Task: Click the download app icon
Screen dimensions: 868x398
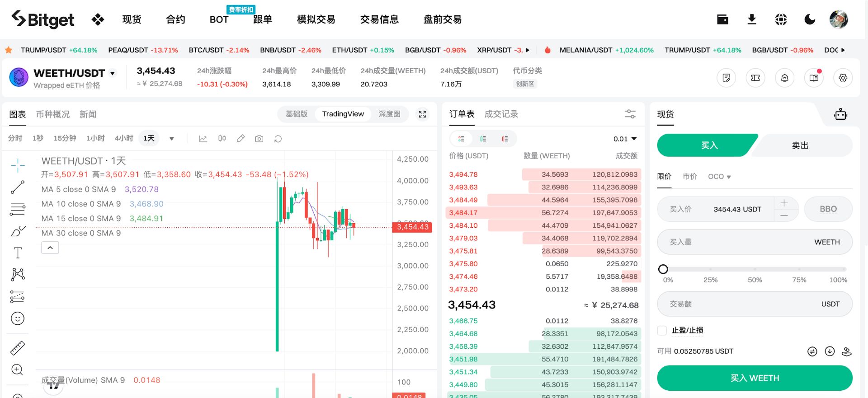Action: pyautogui.click(x=752, y=19)
